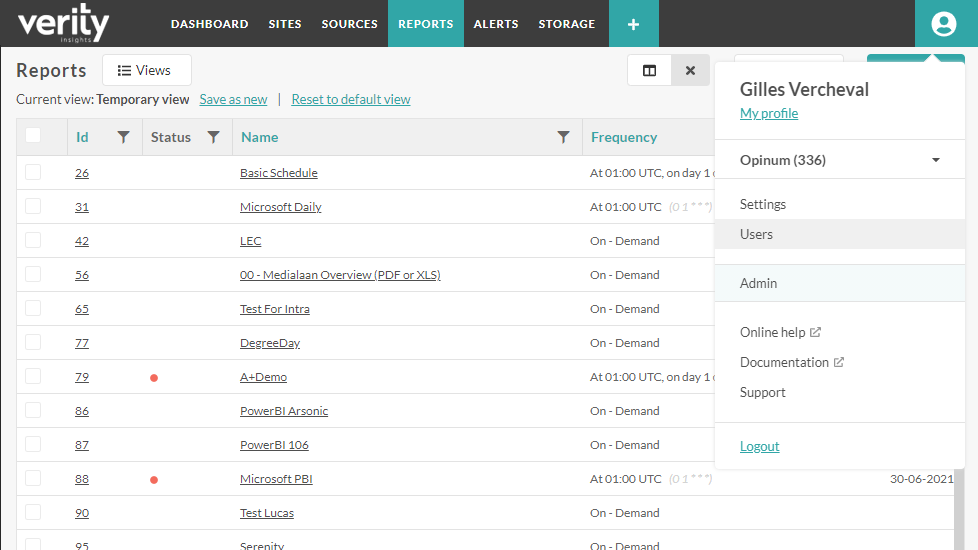Open the Views dropdown button
Viewport: 978px width, 550px height.
tap(146, 71)
